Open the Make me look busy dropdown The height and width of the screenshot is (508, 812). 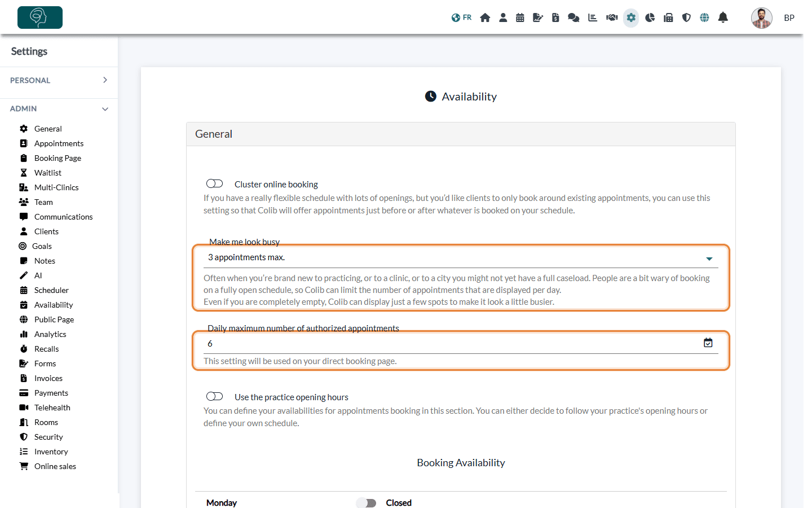click(x=461, y=258)
